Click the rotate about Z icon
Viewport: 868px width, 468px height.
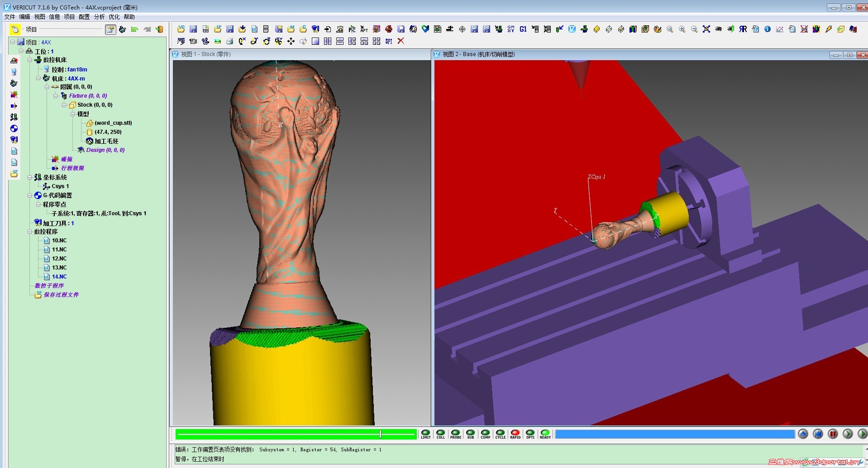coord(267,41)
